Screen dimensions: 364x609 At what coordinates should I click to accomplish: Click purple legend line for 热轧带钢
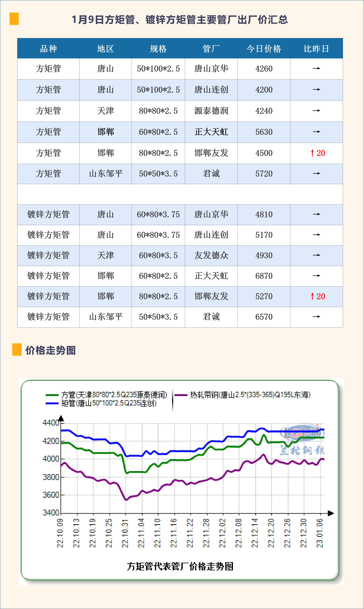pyautogui.click(x=181, y=395)
